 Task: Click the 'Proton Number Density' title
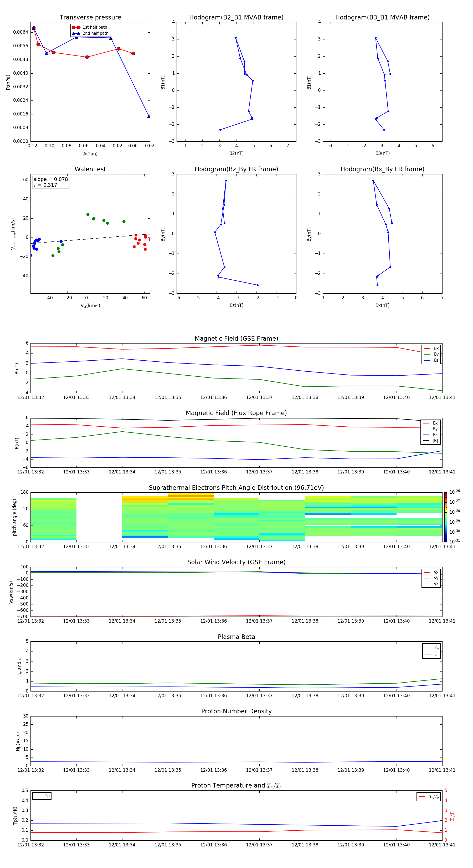pos(236,711)
